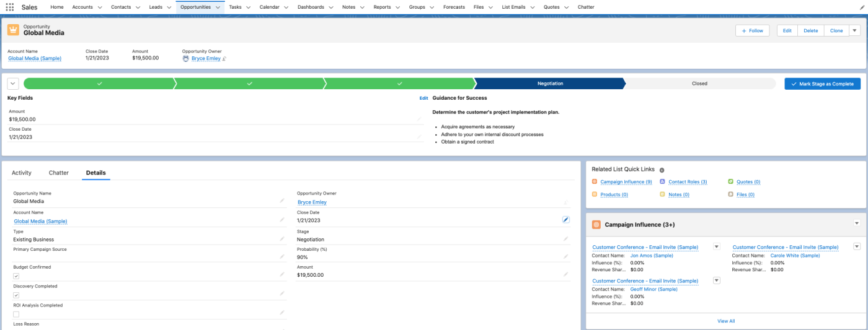
Task: Click the Edit button in the record header
Action: click(787, 30)
